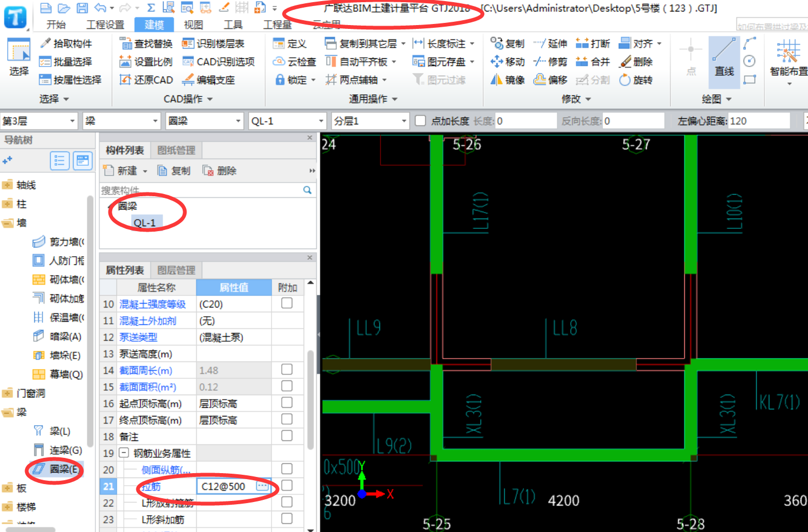Open the 图层管理 tab
808x532 pixels.
(x=177, y=270)
